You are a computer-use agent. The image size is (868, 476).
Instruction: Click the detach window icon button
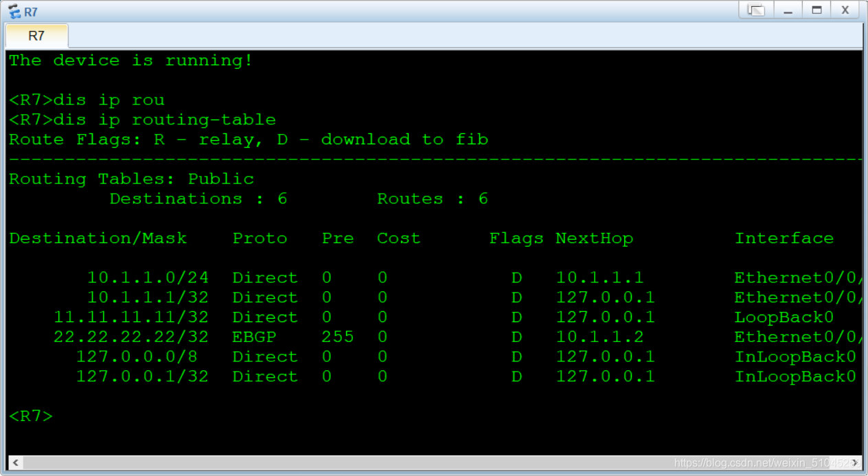coord(756,10)
